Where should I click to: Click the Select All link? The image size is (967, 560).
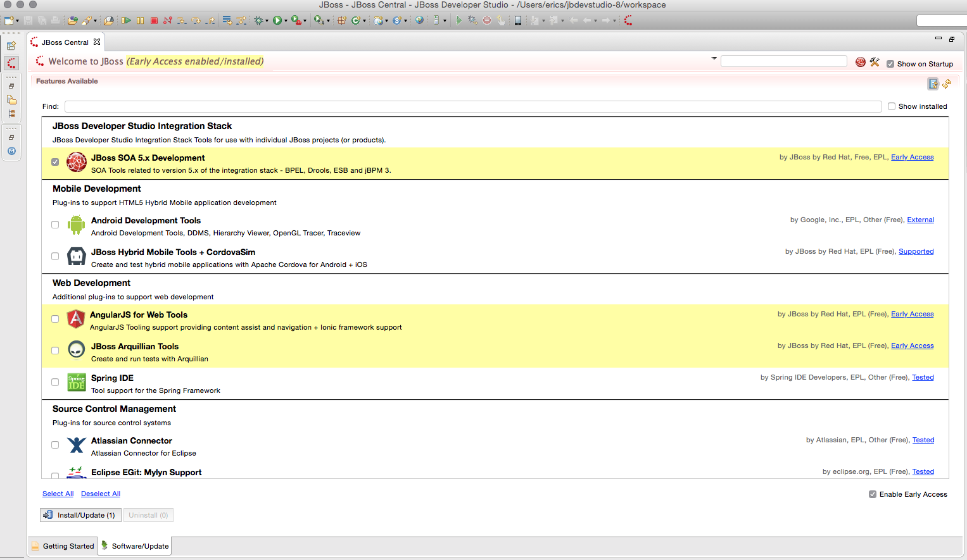(58, 494)
